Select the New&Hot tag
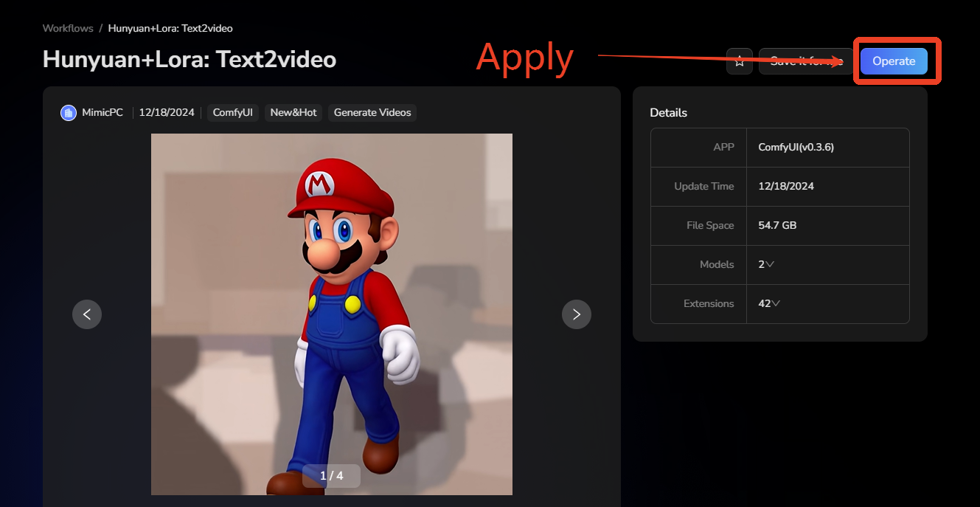The width and height of the screenshot is (980, 507). [293, 113]
